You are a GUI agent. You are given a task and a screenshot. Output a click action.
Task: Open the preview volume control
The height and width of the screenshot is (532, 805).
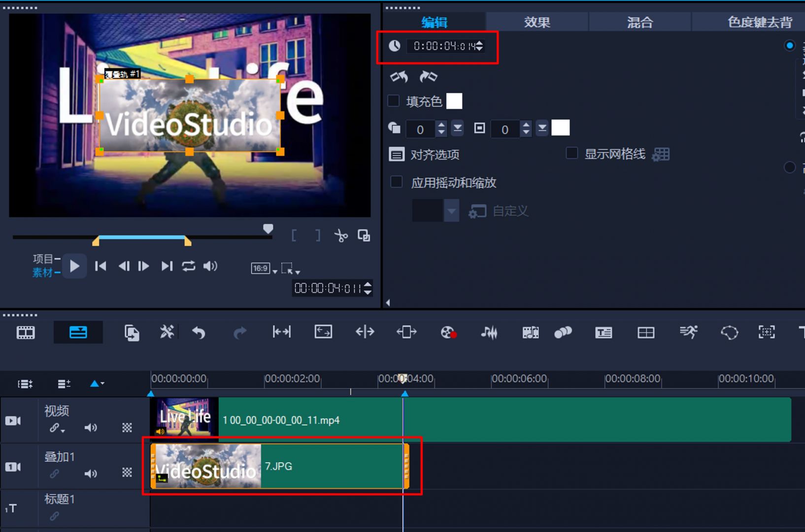pos(210,266)
